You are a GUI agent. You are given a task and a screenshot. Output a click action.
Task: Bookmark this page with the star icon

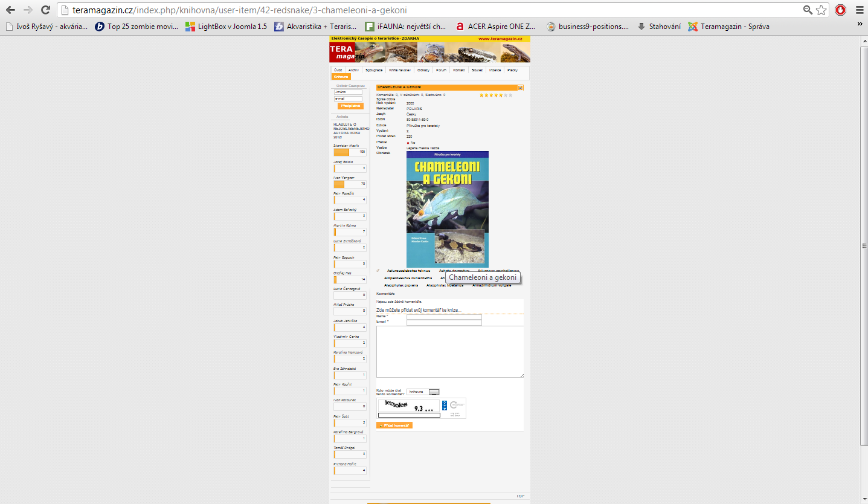821,10
